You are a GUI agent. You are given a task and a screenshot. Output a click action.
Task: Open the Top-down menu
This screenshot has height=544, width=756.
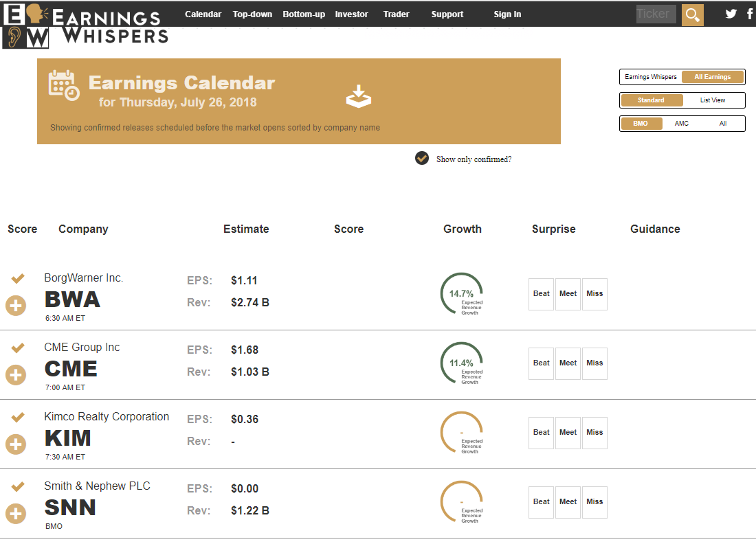(x=252, y=14)
